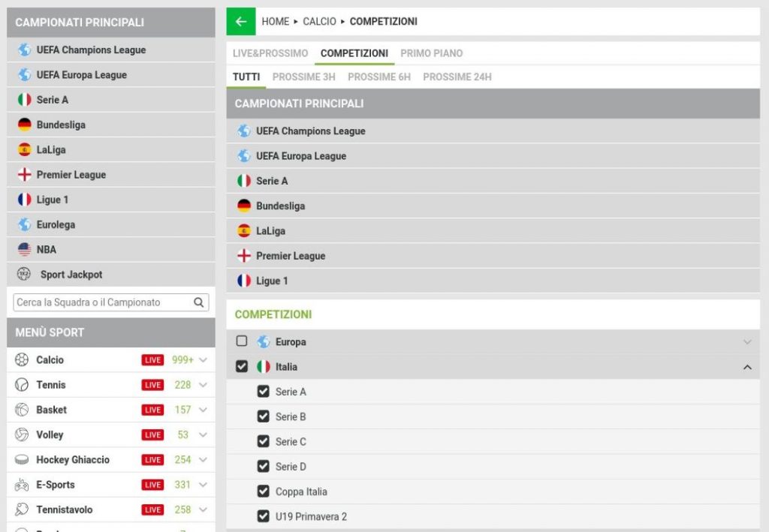Open the PRIMO PIANO tab
769x532 pixels.
pyautogui.click(x=432, y=53)
